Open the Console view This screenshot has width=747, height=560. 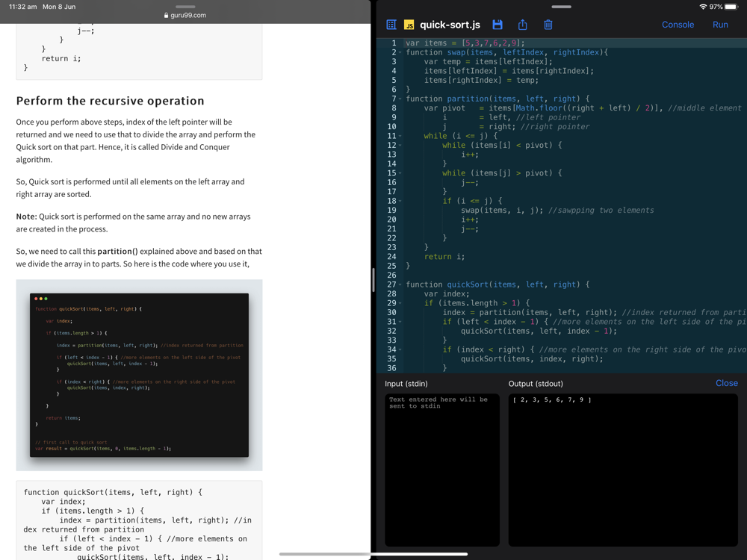678,25
